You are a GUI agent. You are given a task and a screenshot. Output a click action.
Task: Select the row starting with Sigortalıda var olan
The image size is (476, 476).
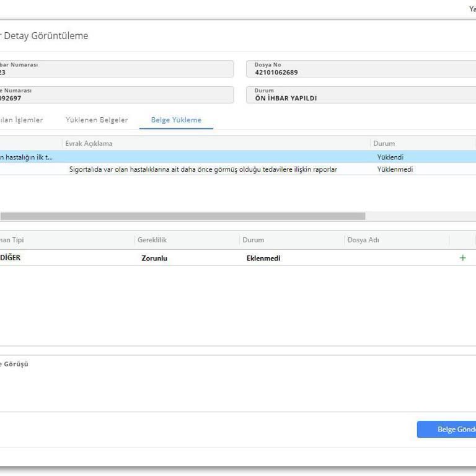click(203, 169)
